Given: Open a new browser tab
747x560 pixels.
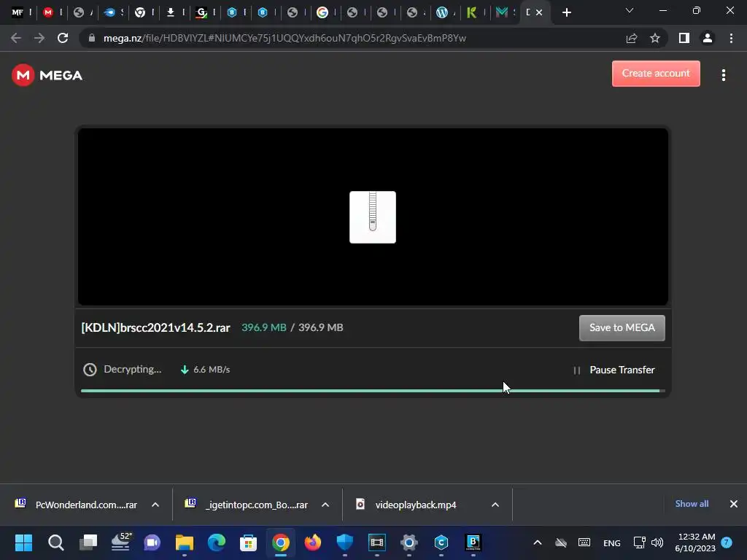Looking at the screenshot, I should click(566, 13).
